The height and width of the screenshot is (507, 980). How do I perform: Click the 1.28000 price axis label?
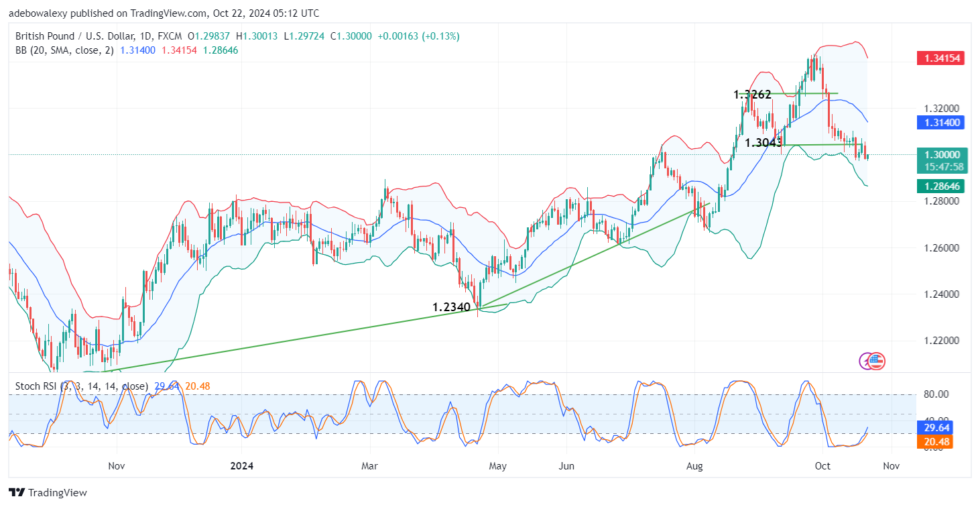pos(942,201)
